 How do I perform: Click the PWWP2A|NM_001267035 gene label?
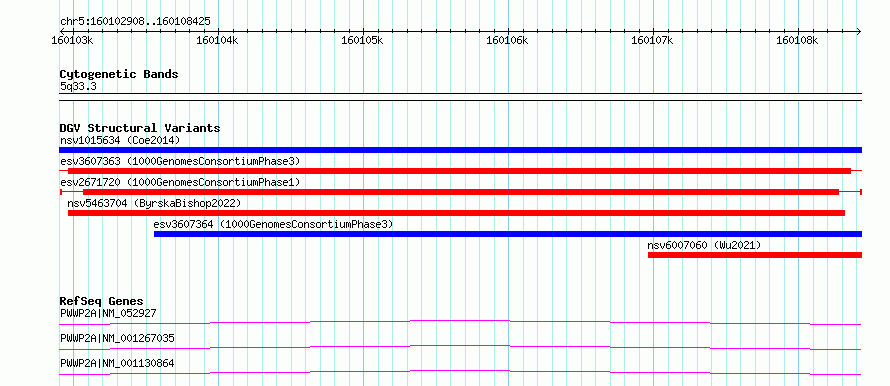[x=117, y=338]
